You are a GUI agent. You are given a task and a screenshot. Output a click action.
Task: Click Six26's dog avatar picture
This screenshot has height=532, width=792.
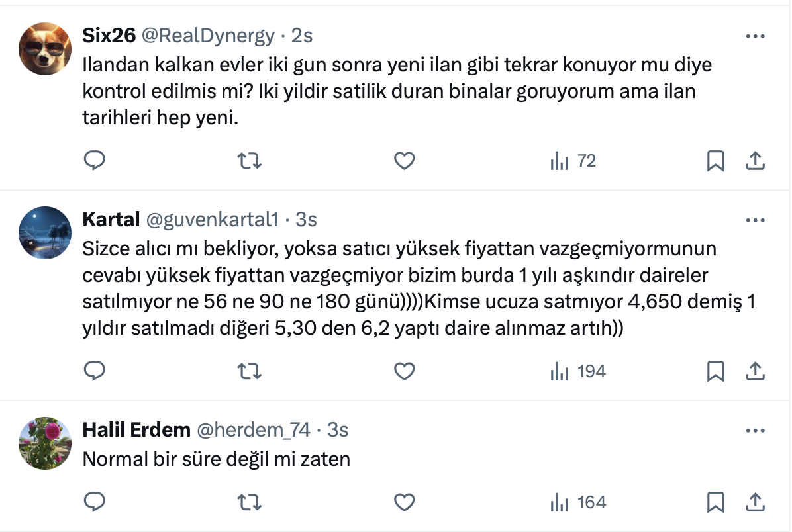[x=45, y=50]
